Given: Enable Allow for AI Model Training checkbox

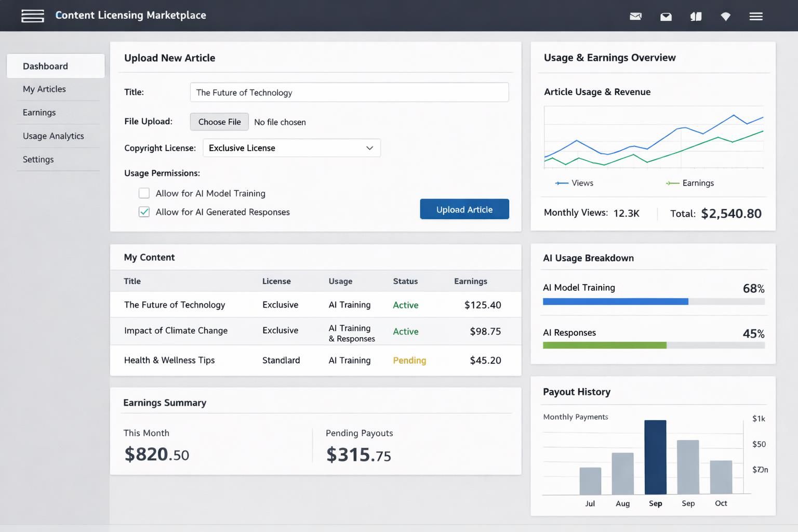Looking at the screenshot, I should click(144, 193).
